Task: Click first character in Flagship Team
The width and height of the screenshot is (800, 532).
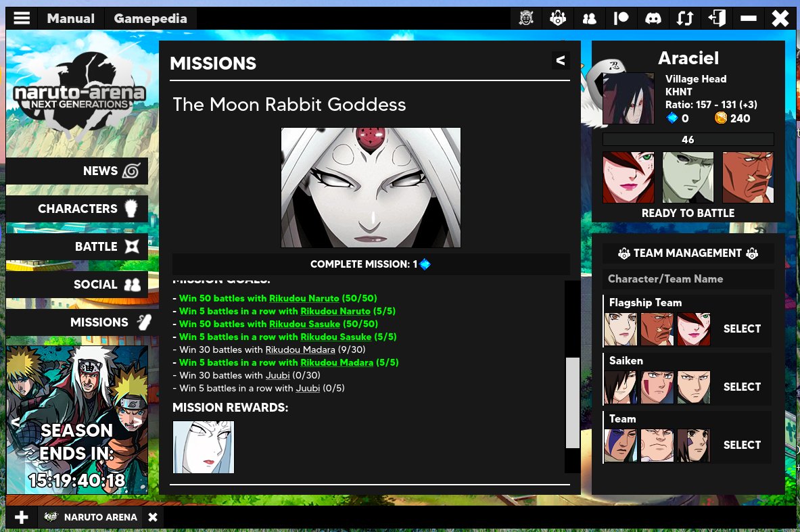Action: pyautogui.click(x=620, y=329)
